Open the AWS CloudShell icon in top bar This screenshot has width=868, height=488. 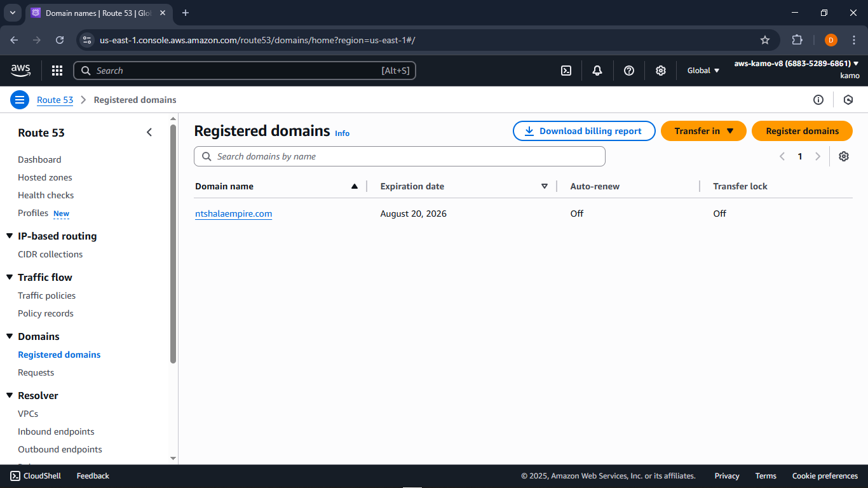566,71
